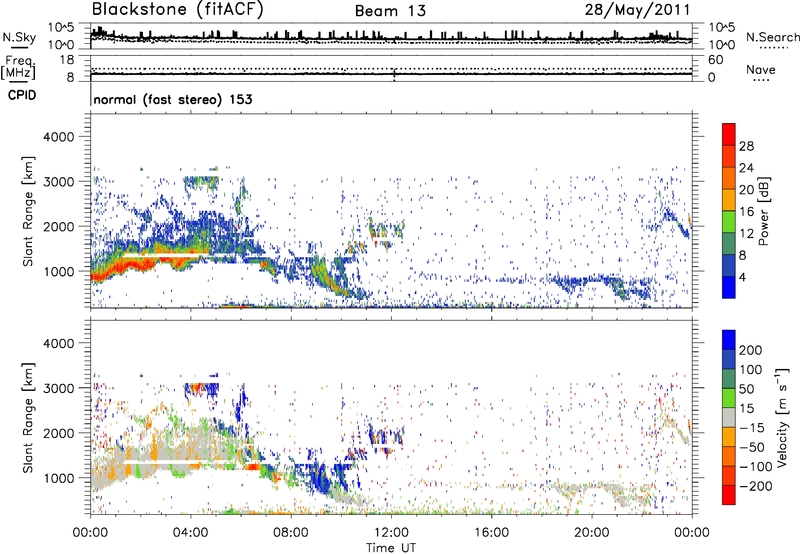
Task: Click the '-100' tick on the velocity scale
Action: point(756,466)
